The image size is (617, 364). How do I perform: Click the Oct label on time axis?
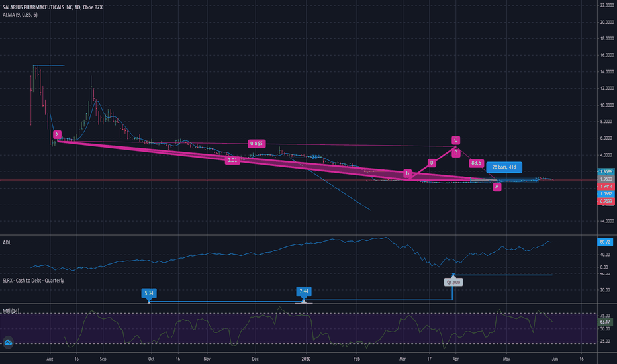(x=151, y=359)
